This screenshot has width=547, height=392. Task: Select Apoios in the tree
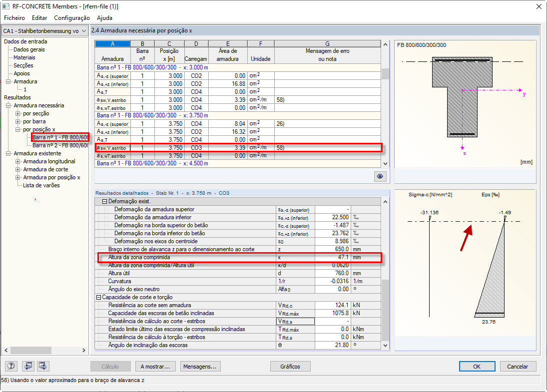pyautogui.click(x=21, y=73)
